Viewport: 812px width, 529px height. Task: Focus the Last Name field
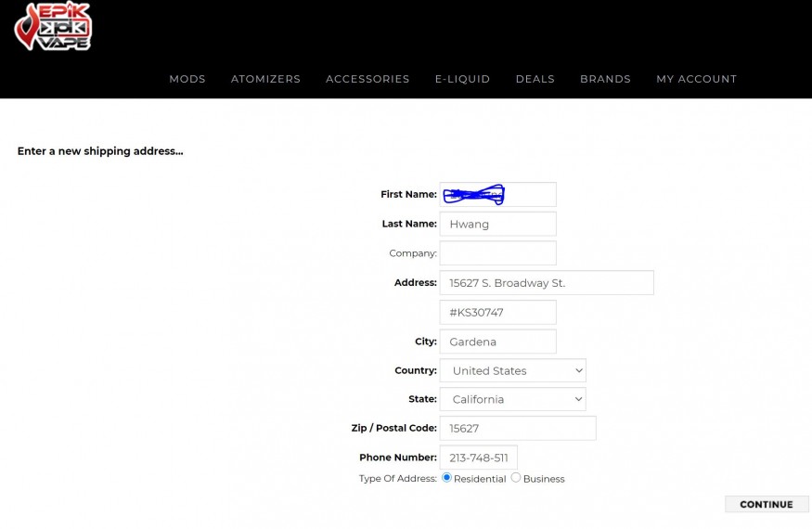coord(497,224)
